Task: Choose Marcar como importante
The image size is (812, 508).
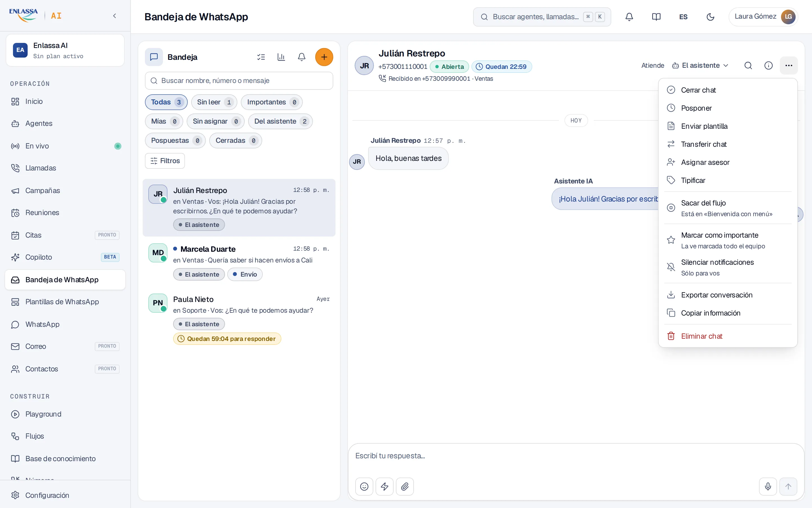Action: tap(727, 240)
